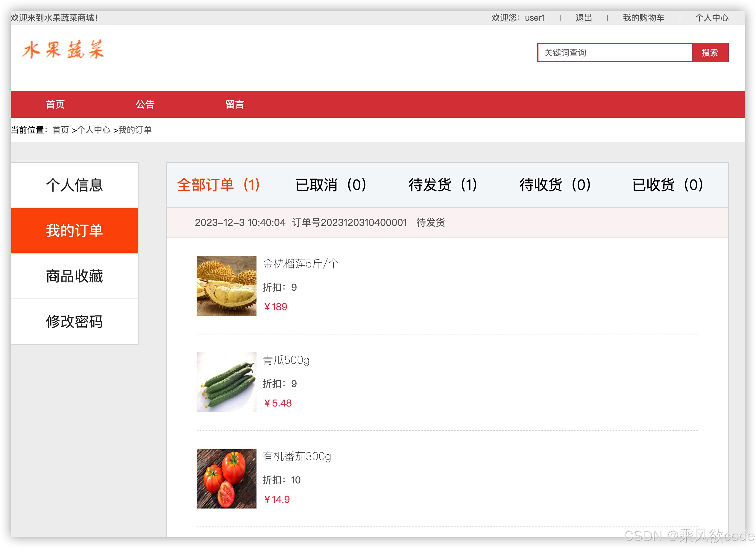Click the cucumber product image

226,382
